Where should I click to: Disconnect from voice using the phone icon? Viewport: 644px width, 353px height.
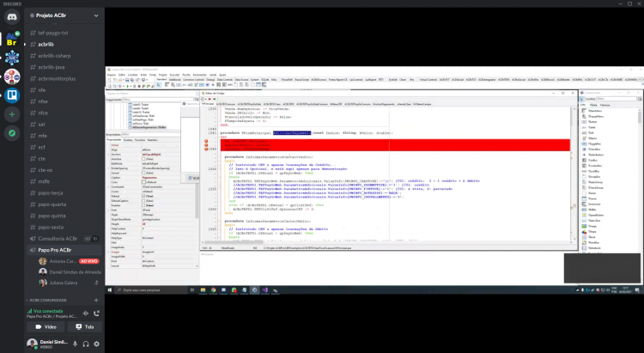(x=96, y=313)
